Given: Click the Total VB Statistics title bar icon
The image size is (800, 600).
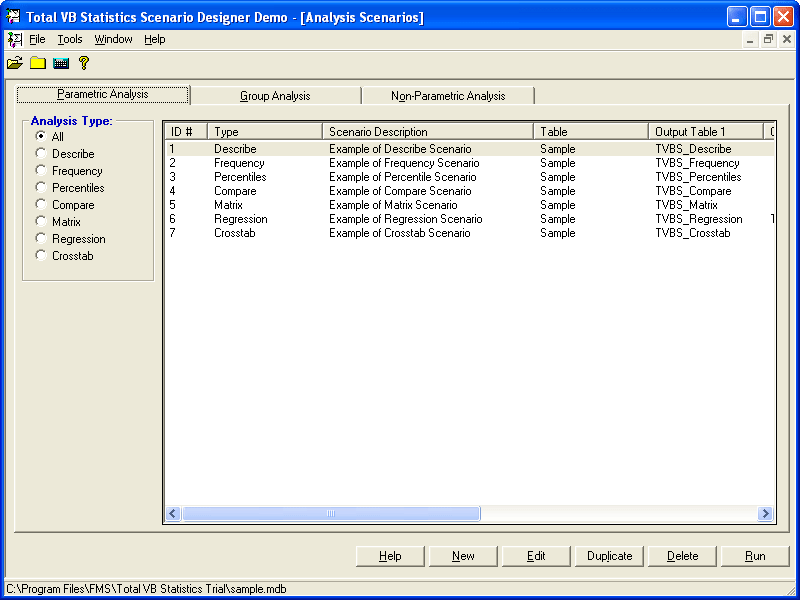Looking at the screenshot, I should (12, 17).
